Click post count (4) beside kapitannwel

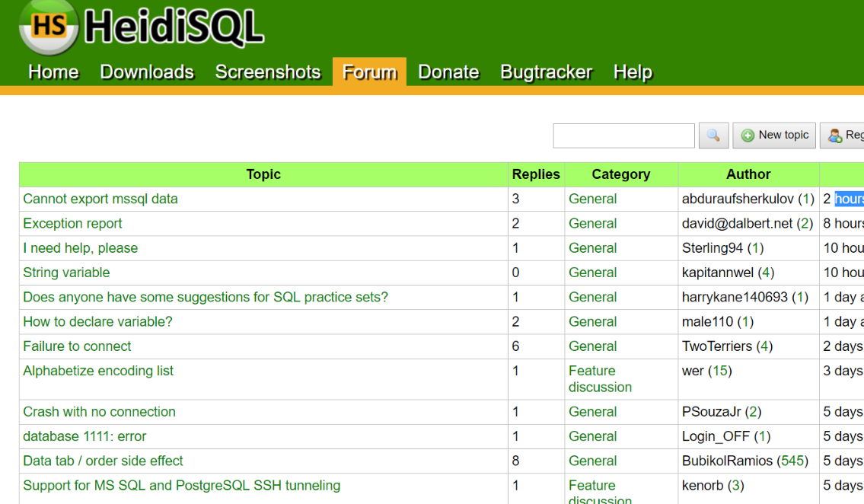coord(766,273)
